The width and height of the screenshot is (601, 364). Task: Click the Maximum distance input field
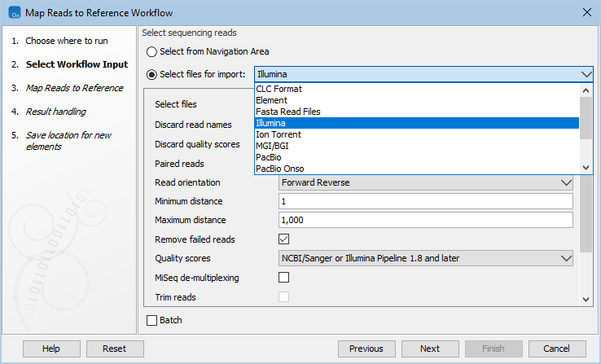click(x=426, y=221)
